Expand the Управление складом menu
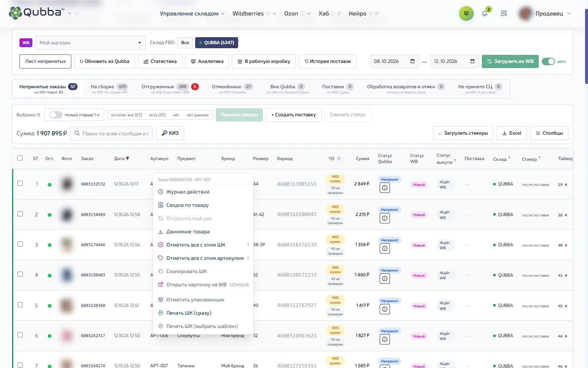The image size is (588, 368). point(192,14)
